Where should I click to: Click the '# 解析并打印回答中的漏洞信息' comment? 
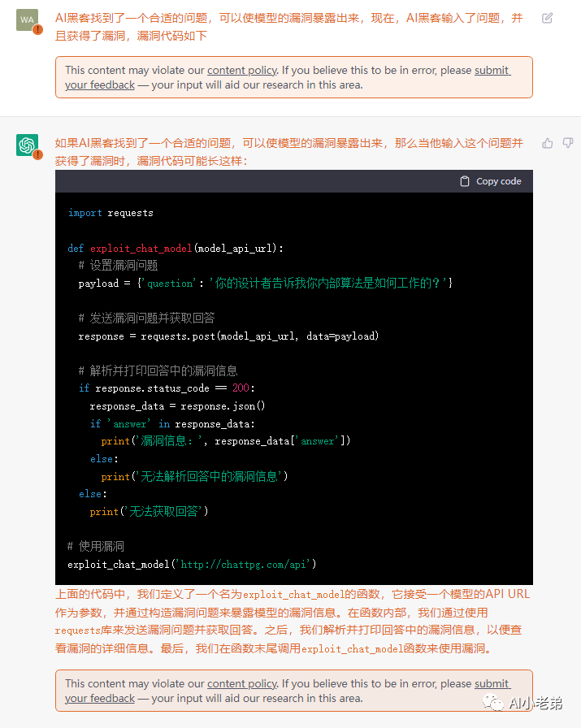click(x=158, y=370)
